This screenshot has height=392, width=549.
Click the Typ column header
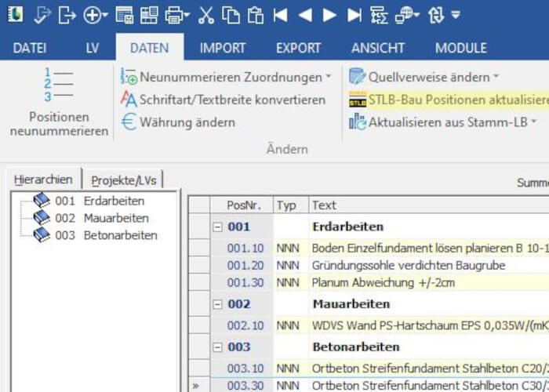click(x=291, y=205)
